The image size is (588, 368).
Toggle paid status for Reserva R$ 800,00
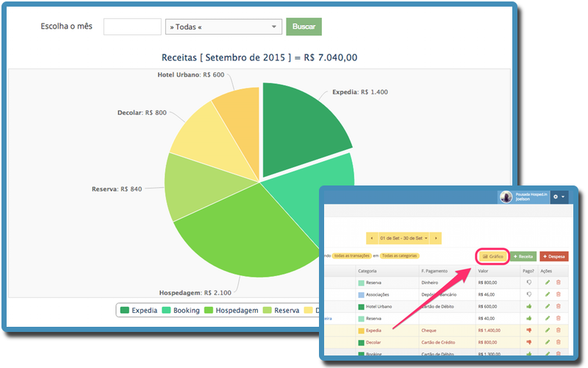coord(528,282)
